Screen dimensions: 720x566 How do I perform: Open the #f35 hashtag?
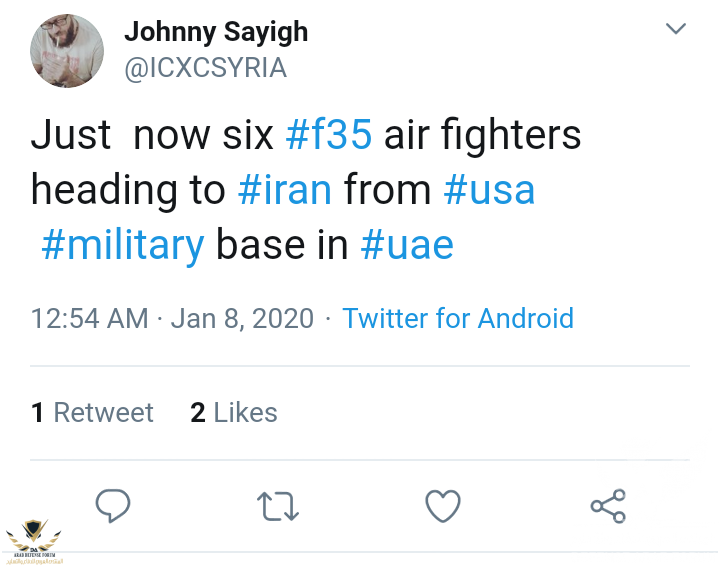tap(329, 135)
